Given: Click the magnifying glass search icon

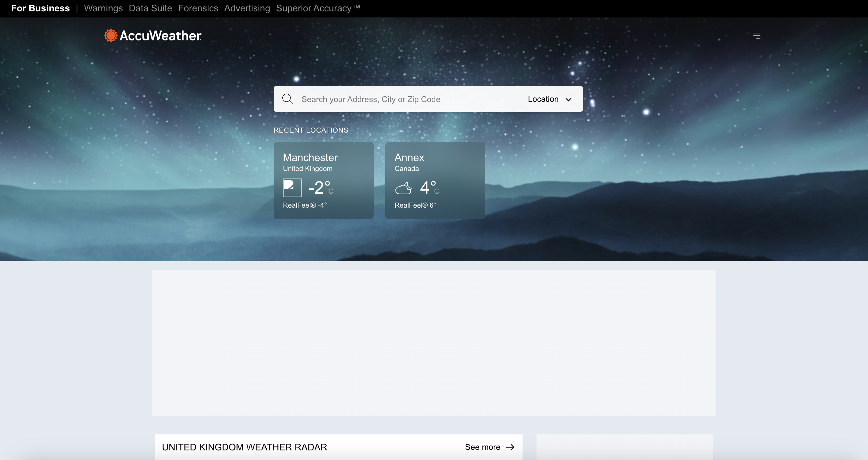Looking at the screenshot, I should coord(287,99).
